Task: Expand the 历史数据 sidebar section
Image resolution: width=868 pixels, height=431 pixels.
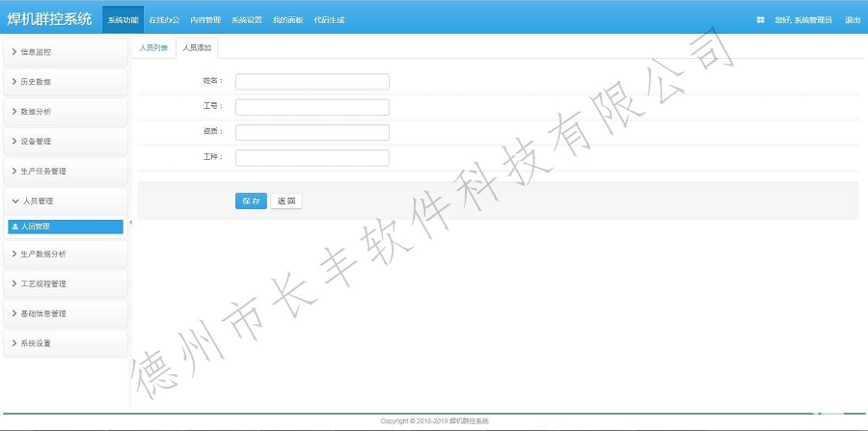Action: pyautogui.click(x=65, y=82)
